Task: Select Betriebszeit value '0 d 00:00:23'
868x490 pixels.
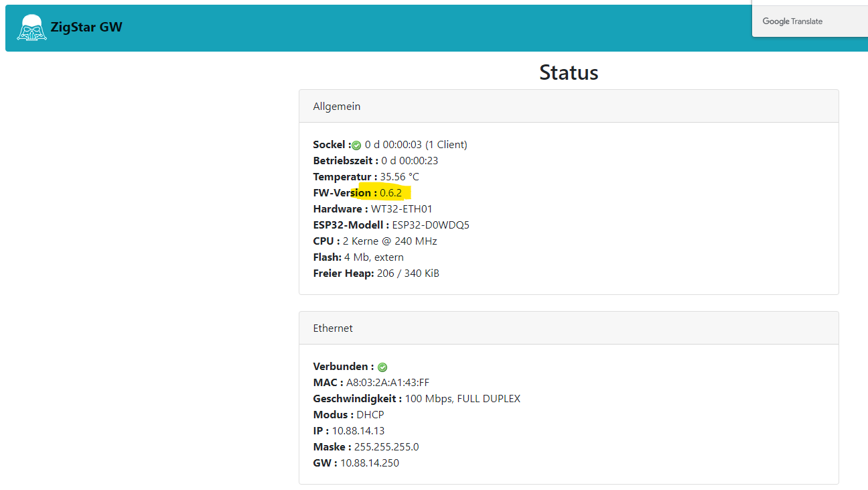Action: click(x=410, y=161)
